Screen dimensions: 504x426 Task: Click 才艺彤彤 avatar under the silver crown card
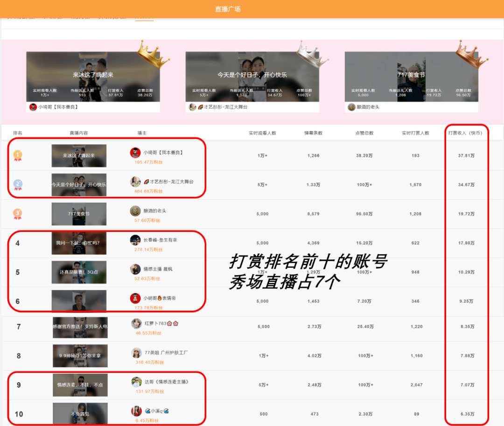(x=192, y=107)
